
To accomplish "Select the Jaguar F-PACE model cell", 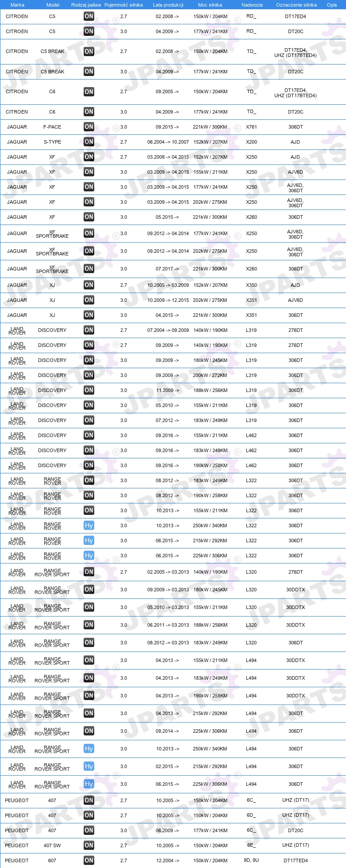I will 52,127.
